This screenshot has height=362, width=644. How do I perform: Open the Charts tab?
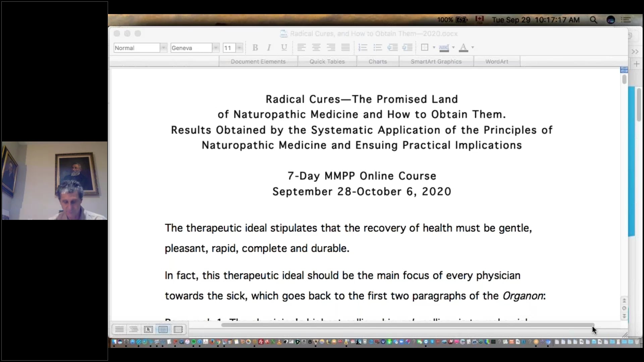378,61
